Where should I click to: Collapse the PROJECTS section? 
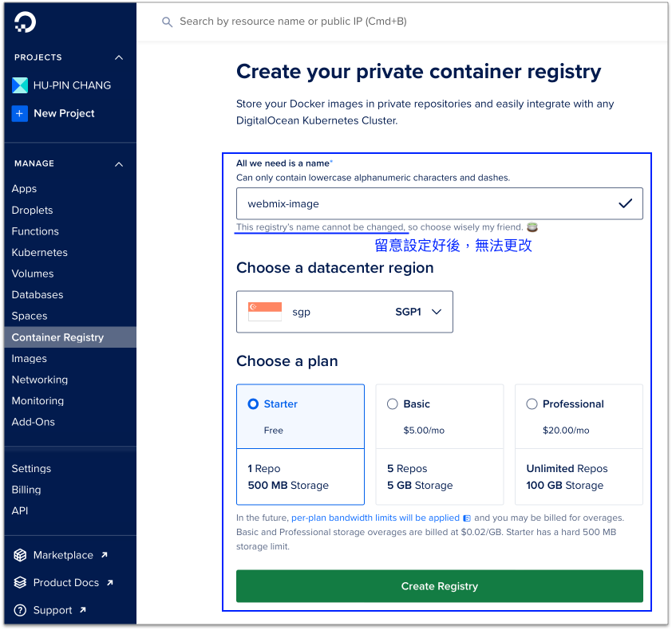click(x=119, y=57)
